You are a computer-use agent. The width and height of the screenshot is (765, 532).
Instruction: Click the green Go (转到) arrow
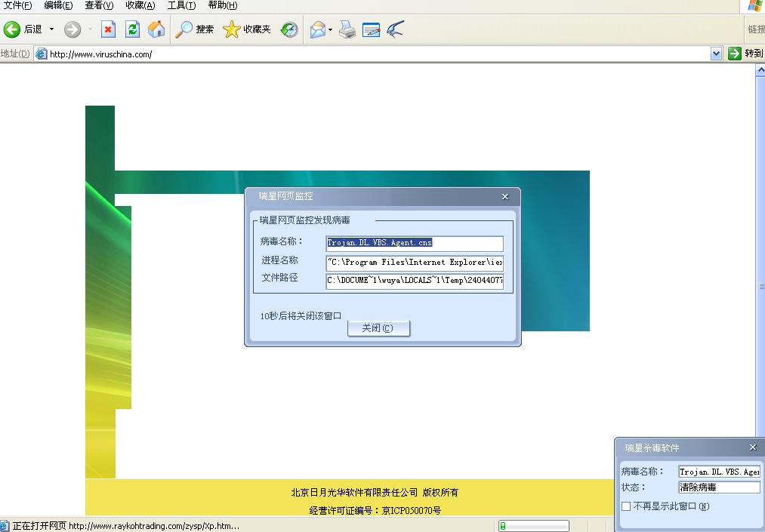coord(734,53)
